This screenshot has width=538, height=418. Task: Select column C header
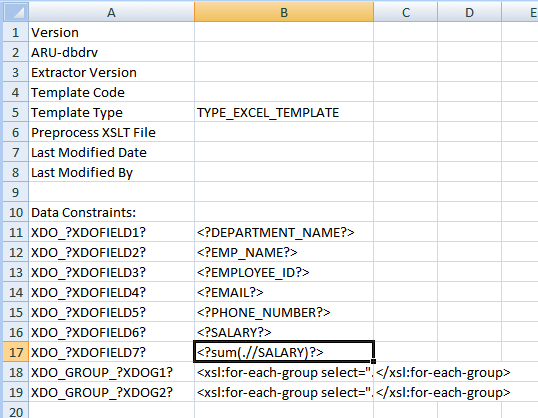(406, 12)
